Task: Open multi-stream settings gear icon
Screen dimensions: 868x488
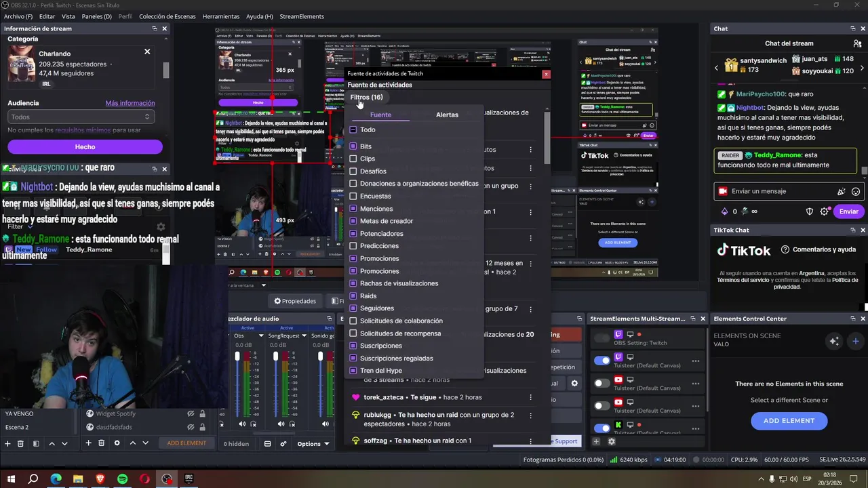Action: point(611,441)
